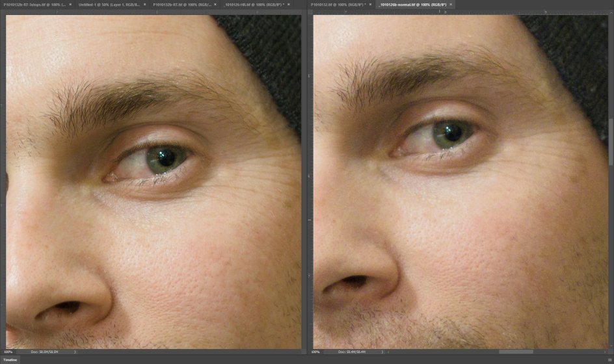Close the P1010132b-RT-3stops.tif tab
Image resolution: width=614 pixels, height=364 pixels.
70,5
